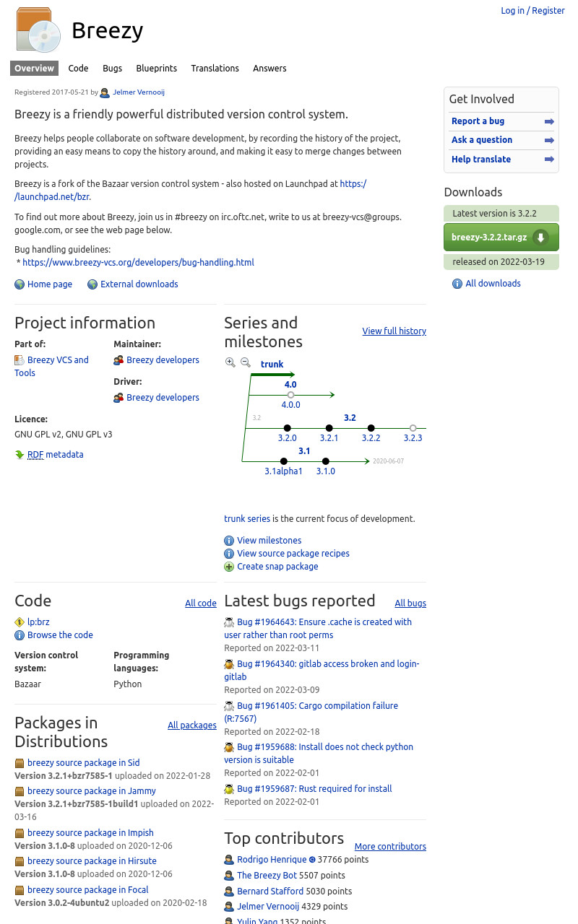Screen dimensions: 578x924
Task: Click the info icon beside Browse the code
Action: coord(20,635)
